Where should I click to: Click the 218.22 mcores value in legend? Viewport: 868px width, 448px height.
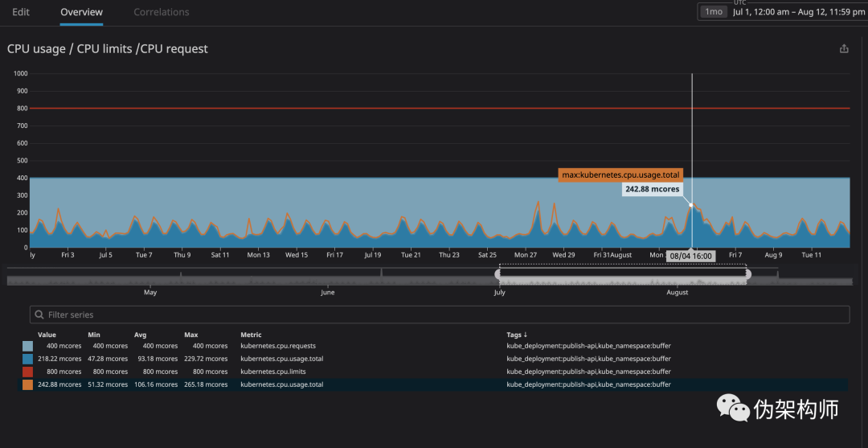(59, 359)
